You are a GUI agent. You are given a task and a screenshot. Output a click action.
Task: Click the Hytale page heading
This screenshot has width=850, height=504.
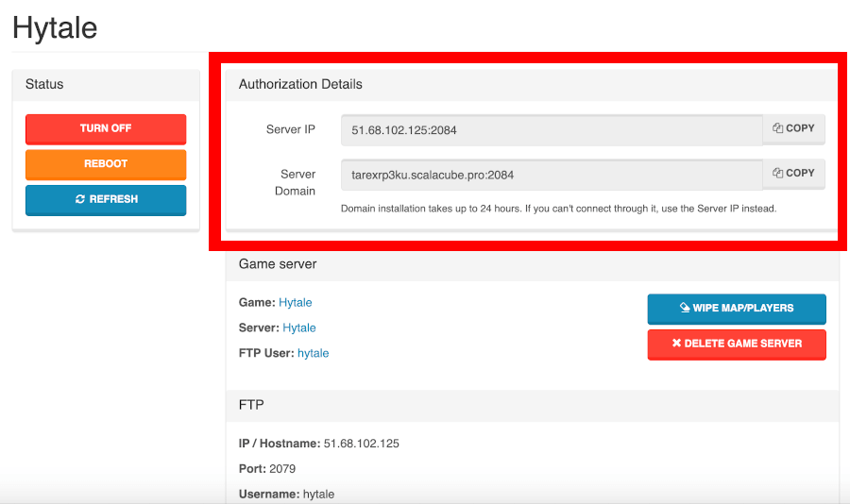55,27
